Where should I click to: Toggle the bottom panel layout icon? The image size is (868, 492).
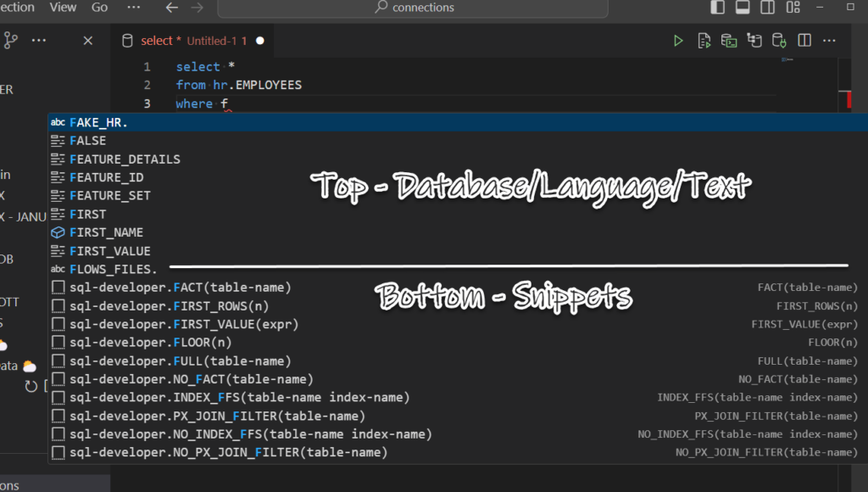point(743,7)
